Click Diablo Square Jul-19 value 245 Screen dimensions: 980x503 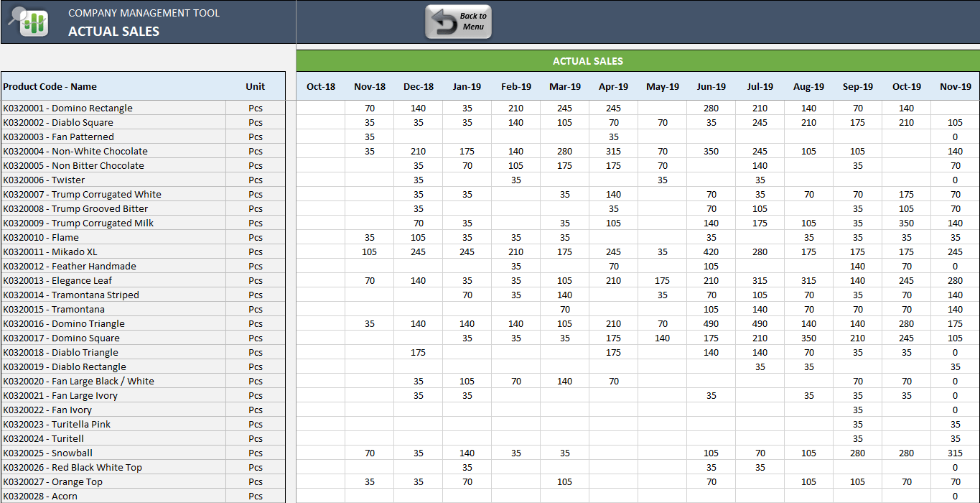point(760,122)
